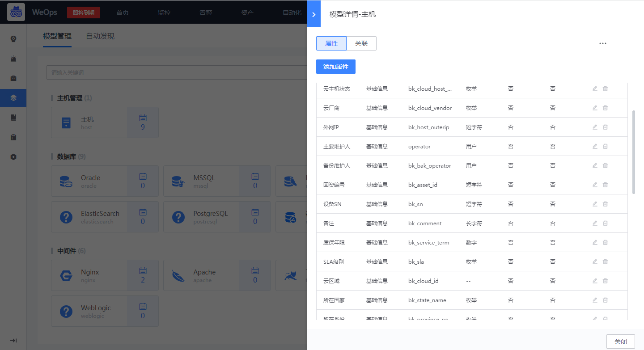Open the hexagon settings icon in sidebar
The width and height of the screenshot is (644, 350).
click(x=13, y=157)
